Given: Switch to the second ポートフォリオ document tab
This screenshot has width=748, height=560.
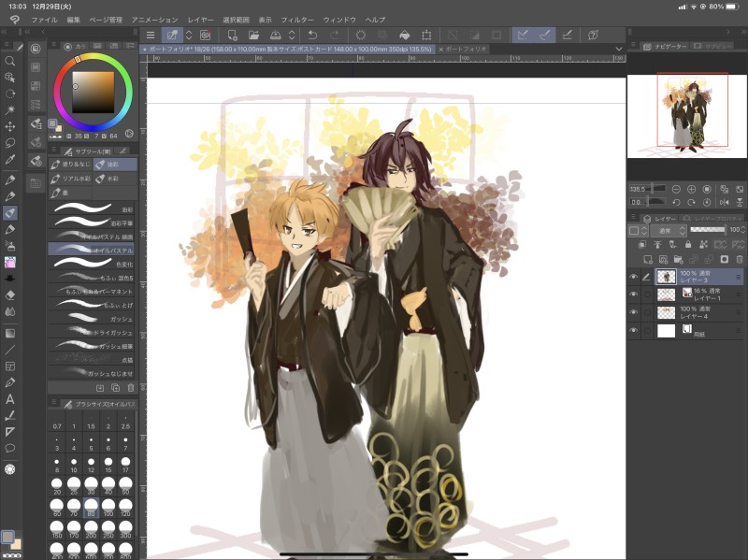Looking at the screenshot, I should tap(463, 50).
